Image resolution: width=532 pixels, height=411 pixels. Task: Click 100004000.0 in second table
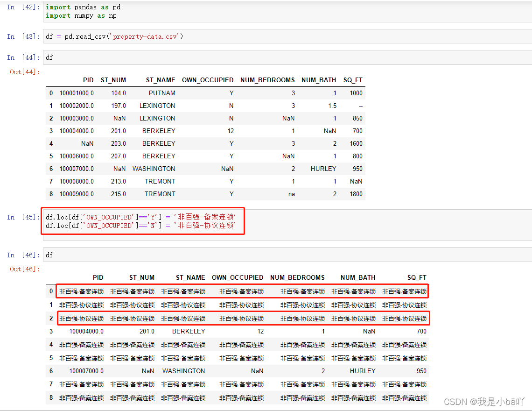point(86,331)
